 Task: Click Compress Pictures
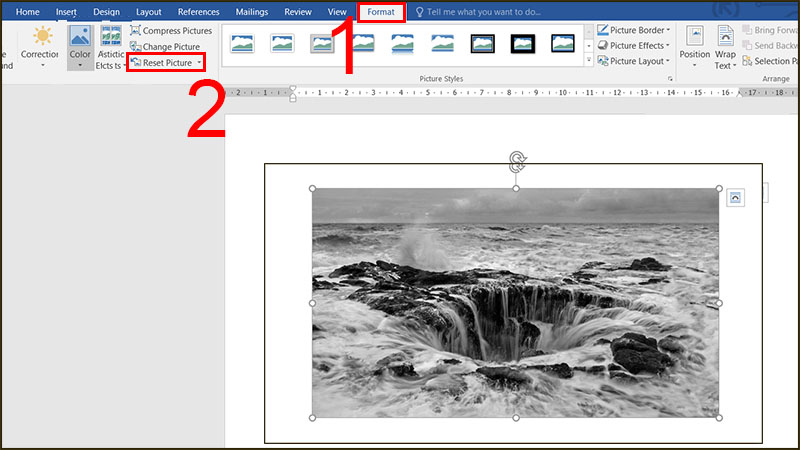pos(177,31)
